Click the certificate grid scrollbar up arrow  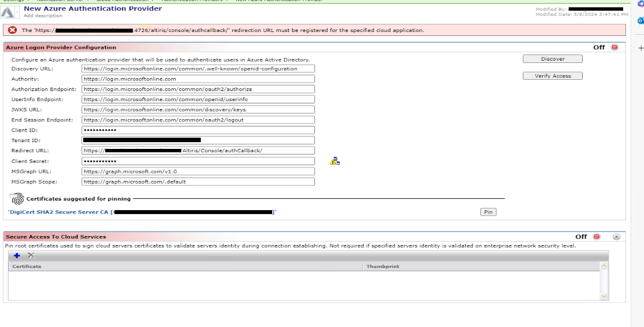click(604, 266)
